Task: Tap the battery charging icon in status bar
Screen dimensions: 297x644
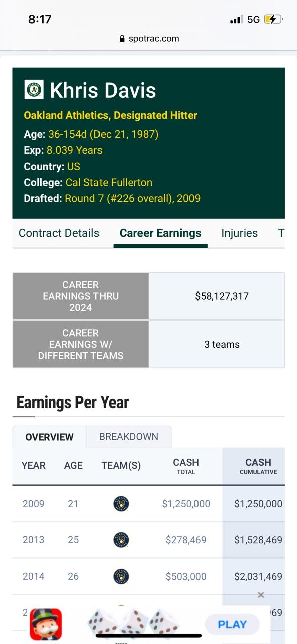Action: tap(273, 19)
